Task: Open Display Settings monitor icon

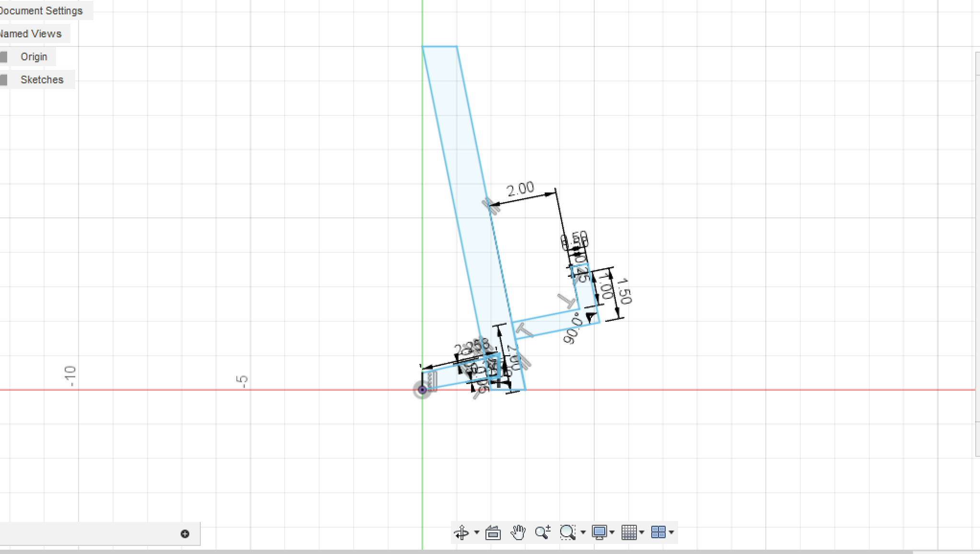Action: tap(599, 532)
